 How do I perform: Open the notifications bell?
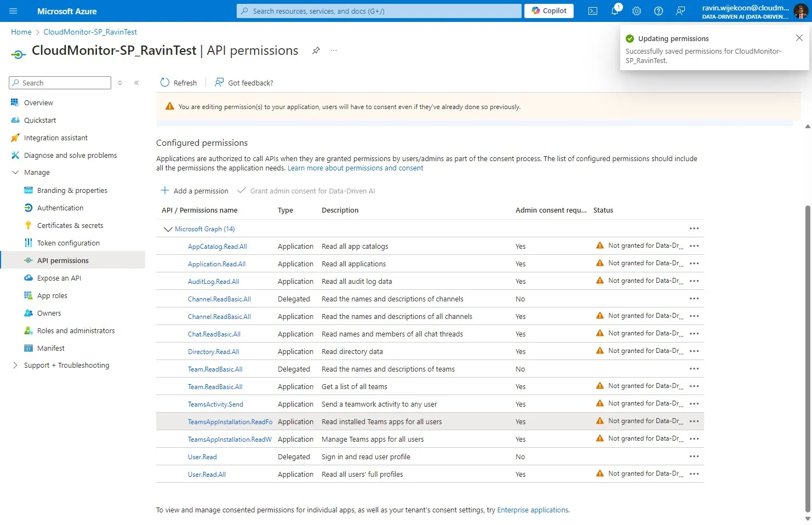(x=615, y=11)
